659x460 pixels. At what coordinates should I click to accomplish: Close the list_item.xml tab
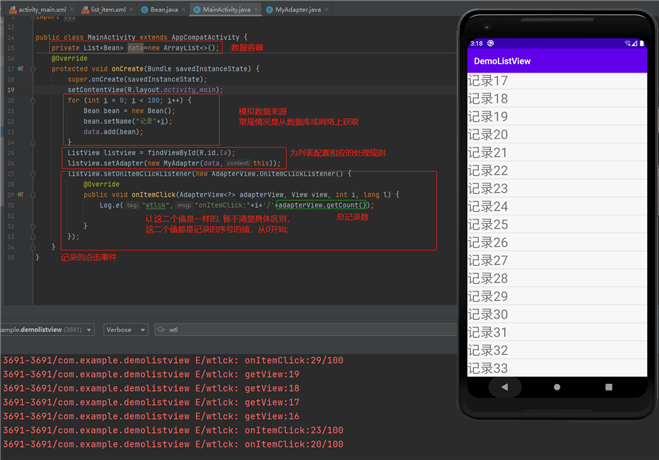tap(131, 9)
